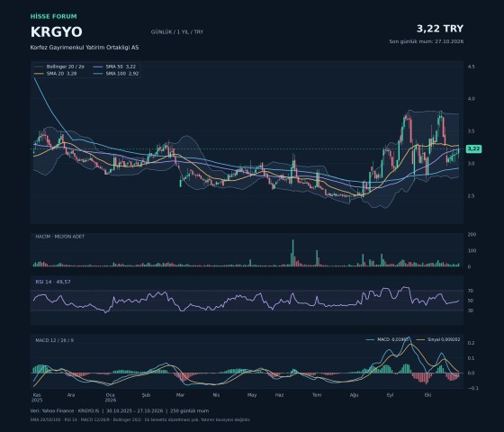Click the Nis month axis label
This screenshot has height=432, width=504.
(x=216, y=395)
